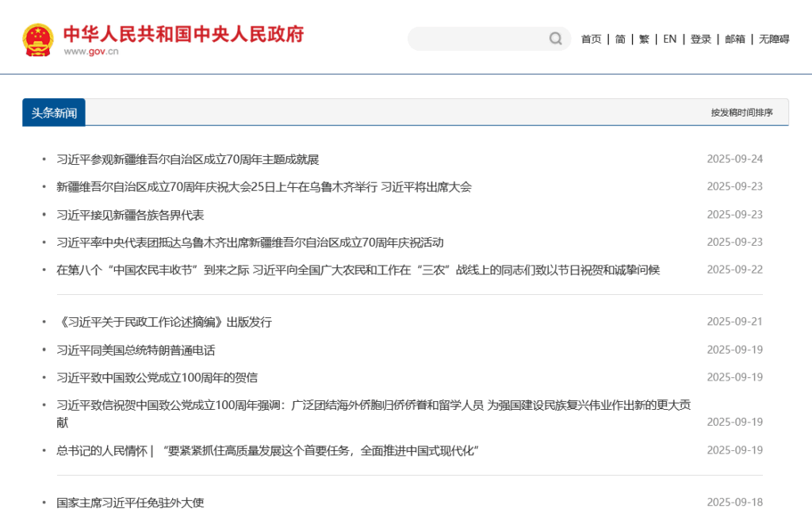
Task: Open 总书记的人民情怀 article
Action: [268, 450]
